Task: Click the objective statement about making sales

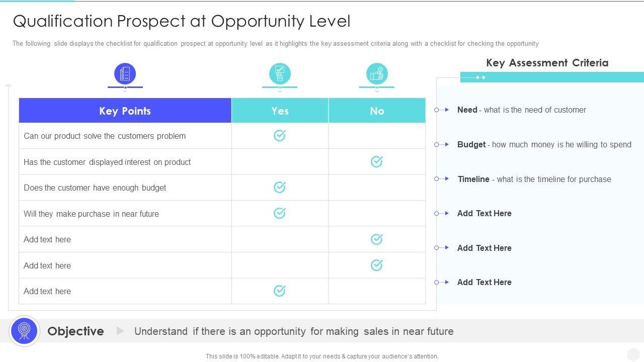Action: pyautogui.click(x=294, y=331)
